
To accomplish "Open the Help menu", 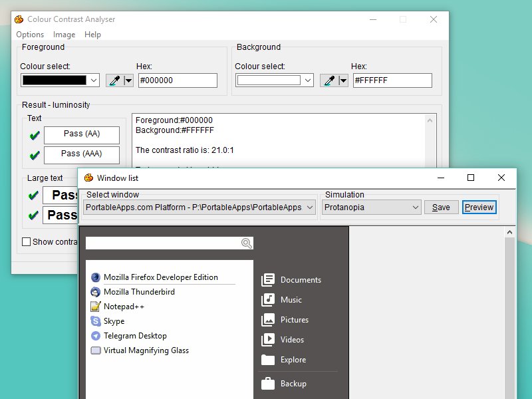I will (92, 35).
